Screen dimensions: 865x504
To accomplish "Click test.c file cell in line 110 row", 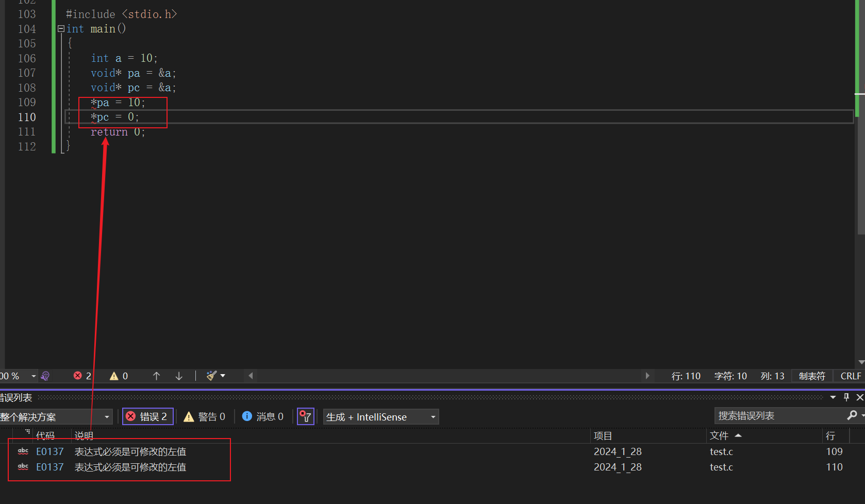I will point(721,467).
